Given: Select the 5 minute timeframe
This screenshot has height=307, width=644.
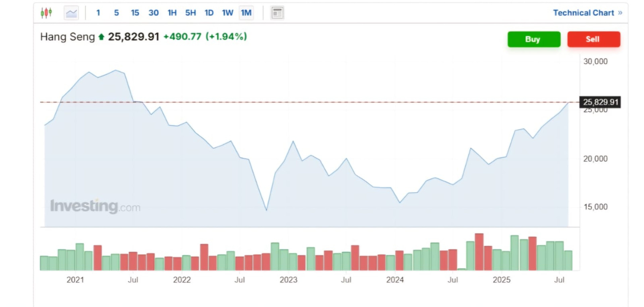Looking at the screenshot, I should [116, 13].
